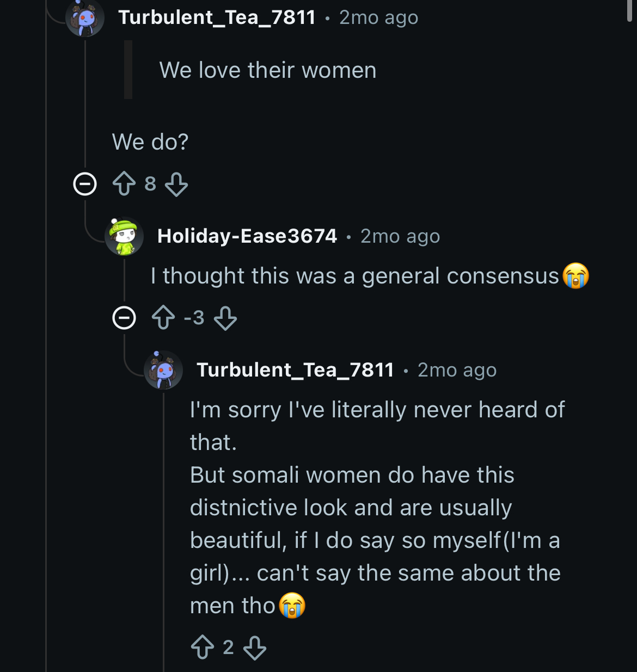Open the Turbulent_Tea_7811 username above "I'm sorry" reply

[295, 370]
